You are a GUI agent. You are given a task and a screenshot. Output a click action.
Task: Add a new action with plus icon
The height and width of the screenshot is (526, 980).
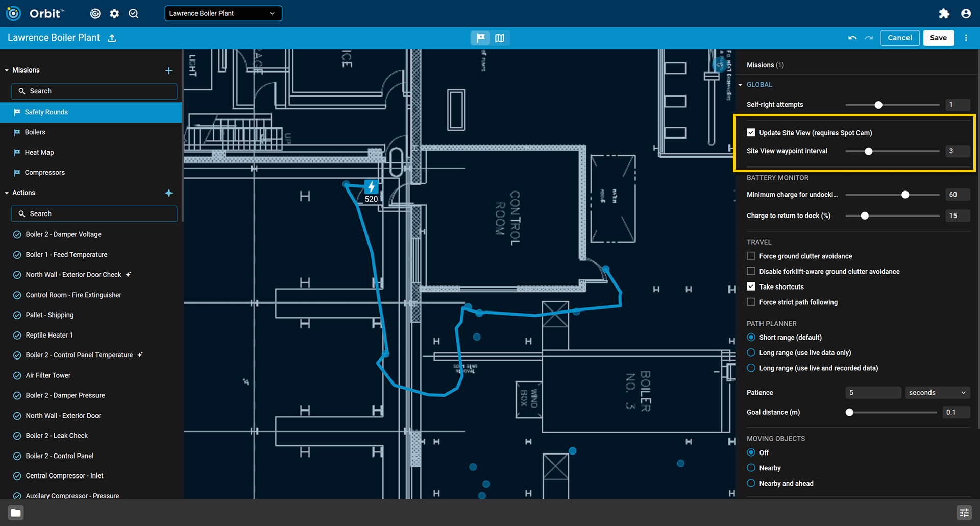(169, 193)
